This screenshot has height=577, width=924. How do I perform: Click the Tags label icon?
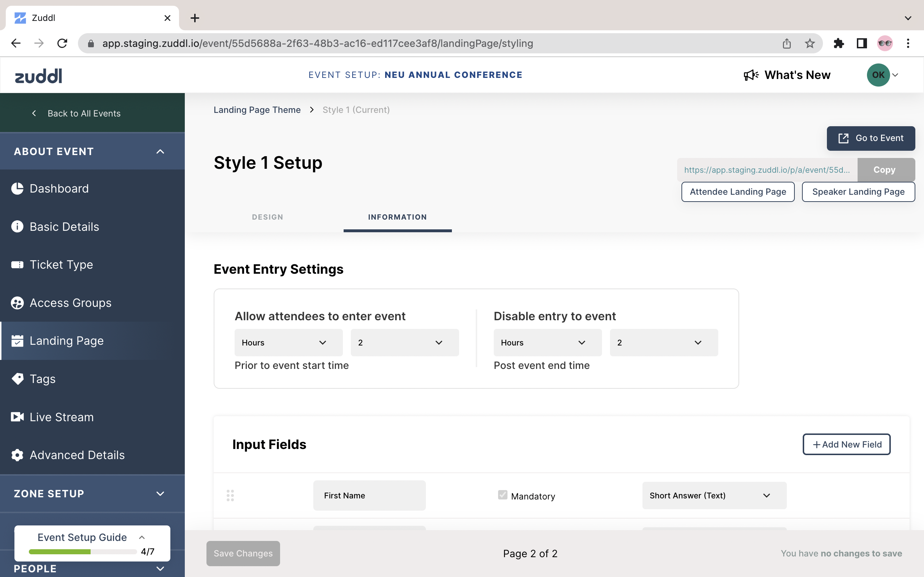[x=17, y=379]
